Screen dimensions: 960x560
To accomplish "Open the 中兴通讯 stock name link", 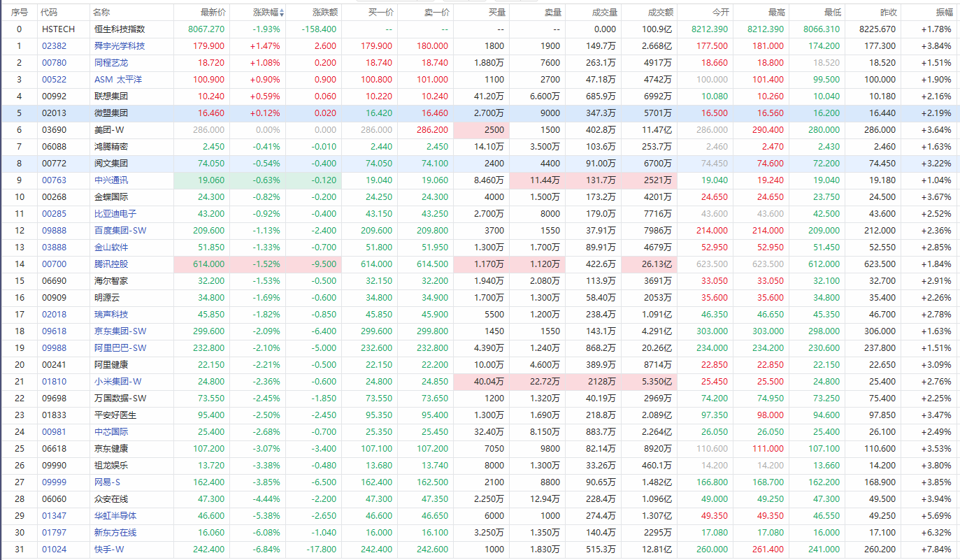I will 111,180.
